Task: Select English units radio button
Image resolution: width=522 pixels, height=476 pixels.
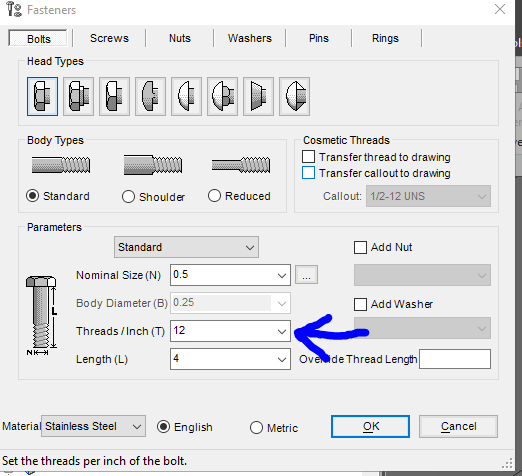Action: pos(163,427)
